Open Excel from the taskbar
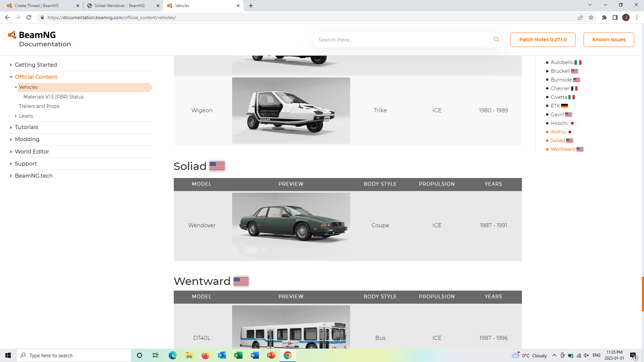 tap(238, 355)
